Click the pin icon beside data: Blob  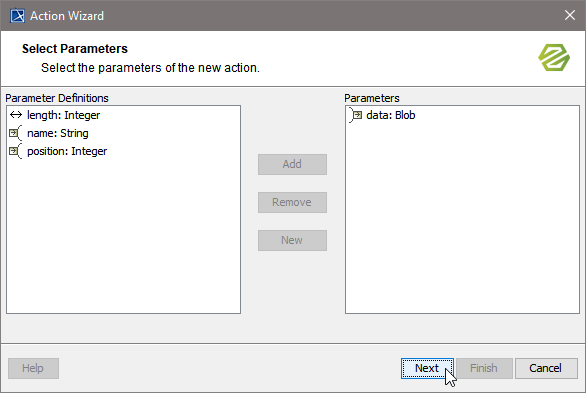pyautogui.click(x=355, y=115)
